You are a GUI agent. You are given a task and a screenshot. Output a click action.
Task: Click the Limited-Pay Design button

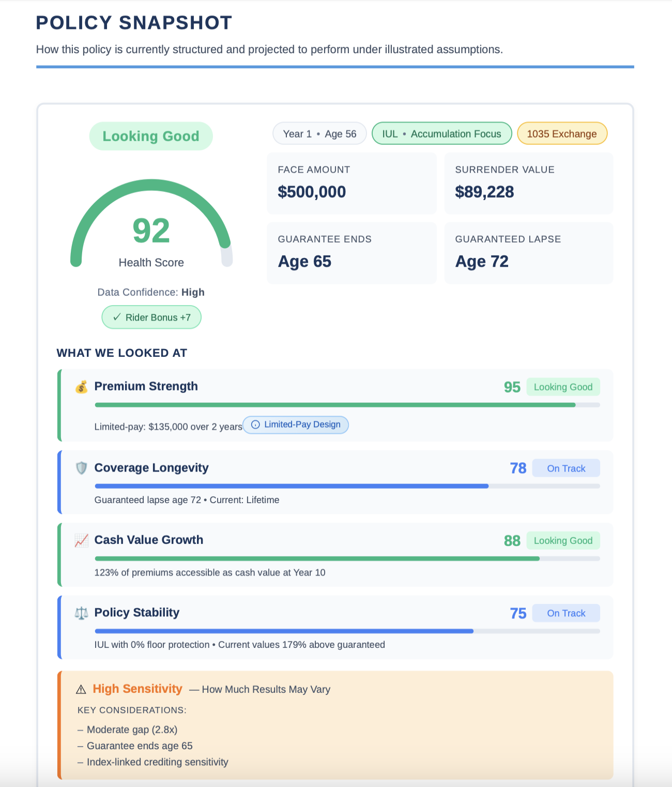pos(295,425)
